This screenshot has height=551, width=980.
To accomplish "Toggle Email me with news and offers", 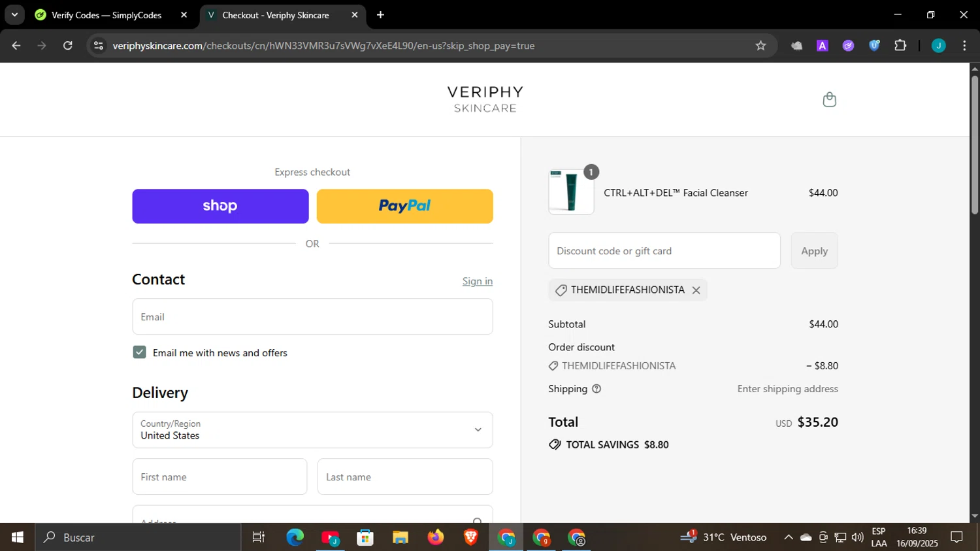I will [139, 352].
